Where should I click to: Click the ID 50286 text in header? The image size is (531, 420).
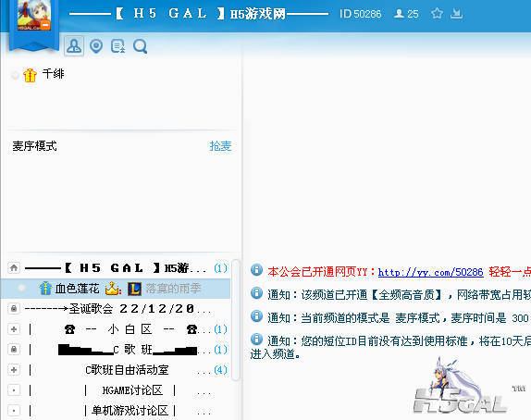click(361, 14)
